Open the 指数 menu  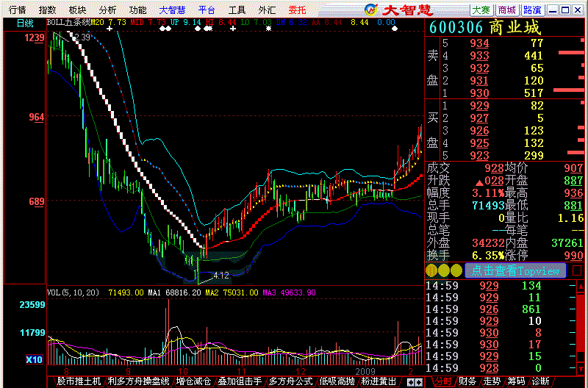47,10
